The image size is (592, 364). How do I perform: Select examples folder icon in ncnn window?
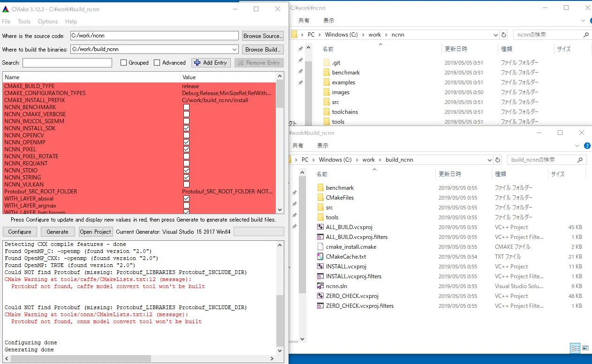[x=327, y=82]
